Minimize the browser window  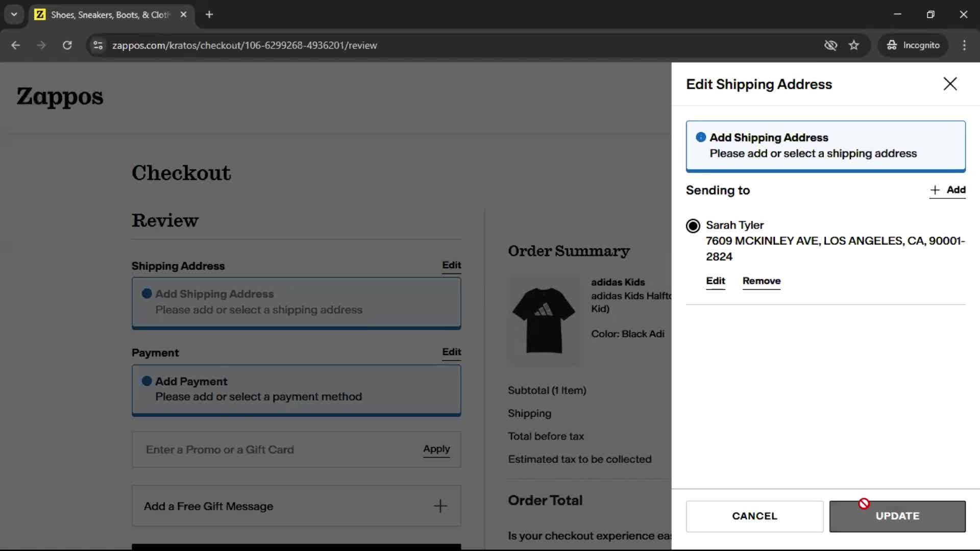click(x=897, y=14)
